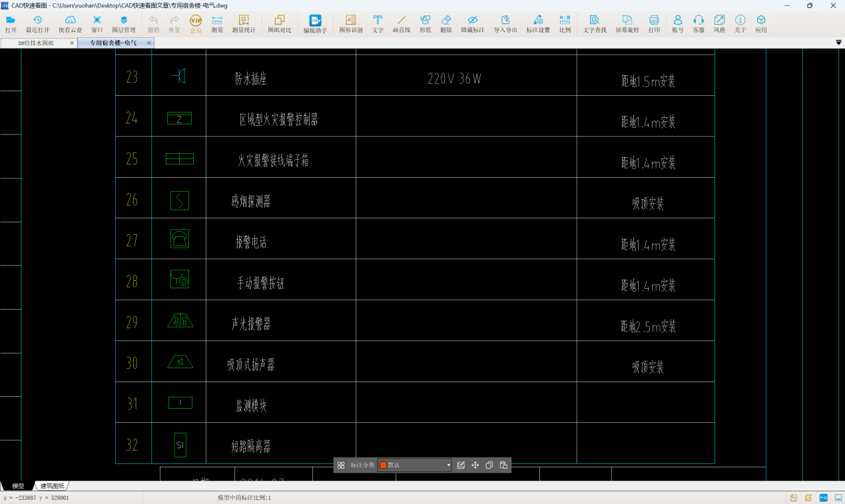Viewport: 845px width, 504px height.
Task: Switch to the 5#给排水图纸 tab
Action: [x=36, y=43]
